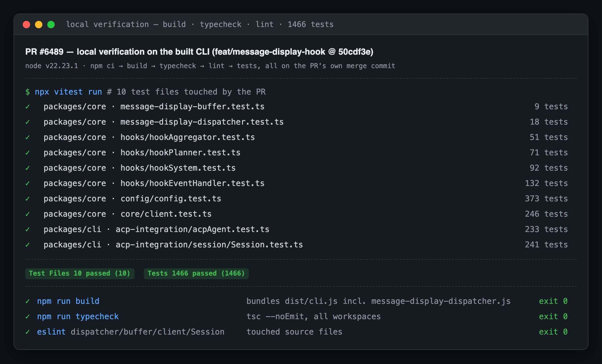Click the checkmark beside message-display-dispatcher.test.ts
Image resolution: width=602 pixels, height=364 pixels.
point(28,122)
